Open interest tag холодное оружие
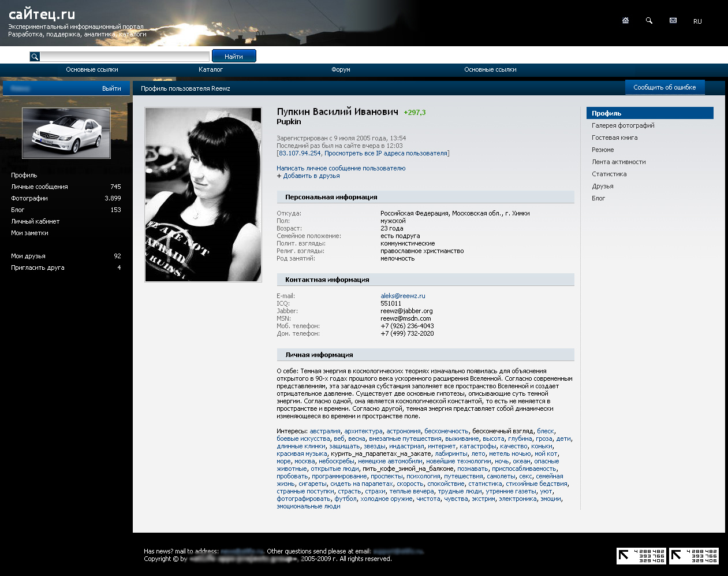Viewport: 728px width, 576px height. click(386, 499)
